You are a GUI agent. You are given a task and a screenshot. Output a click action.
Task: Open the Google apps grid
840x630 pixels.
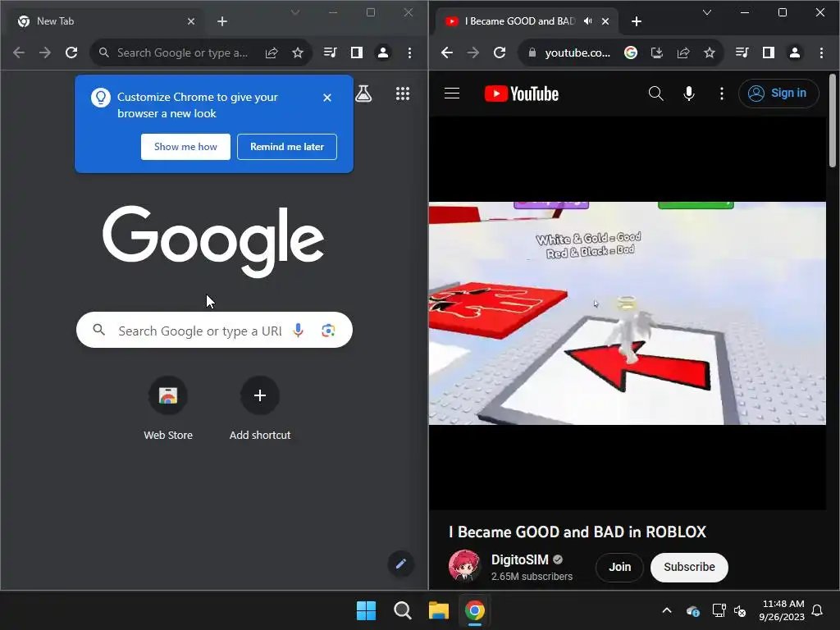click(403, 94)
